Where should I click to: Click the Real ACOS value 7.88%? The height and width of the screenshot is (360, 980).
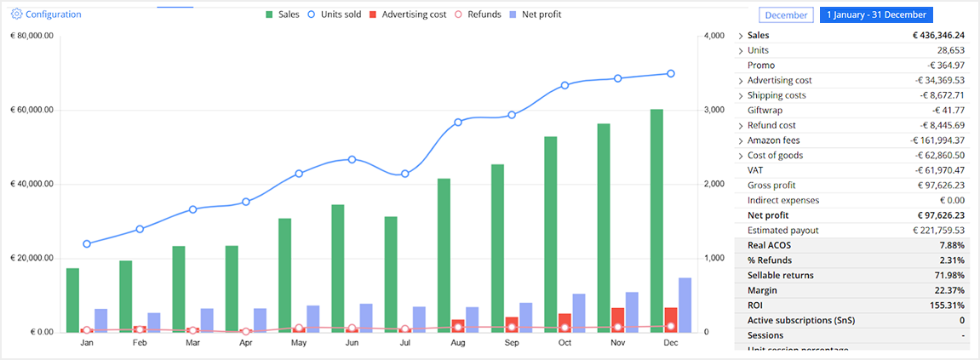click(951, 246)
